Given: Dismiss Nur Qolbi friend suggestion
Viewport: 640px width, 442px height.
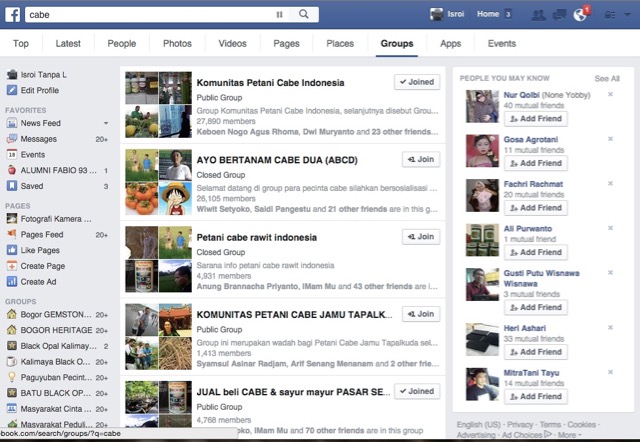Looking at the screenshot, I should (x=610, y=95).
